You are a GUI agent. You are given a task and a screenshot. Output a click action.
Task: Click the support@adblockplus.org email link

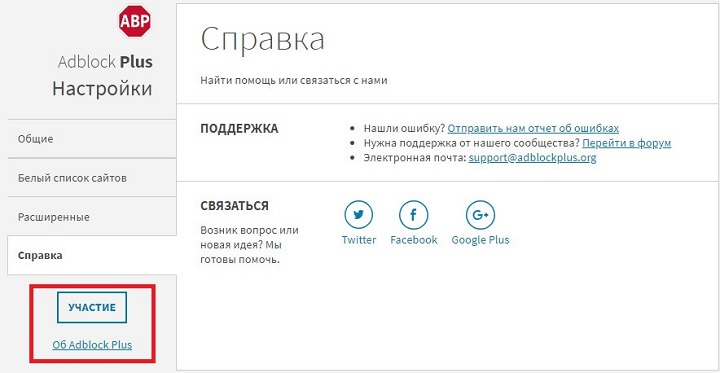pos(532,158)
